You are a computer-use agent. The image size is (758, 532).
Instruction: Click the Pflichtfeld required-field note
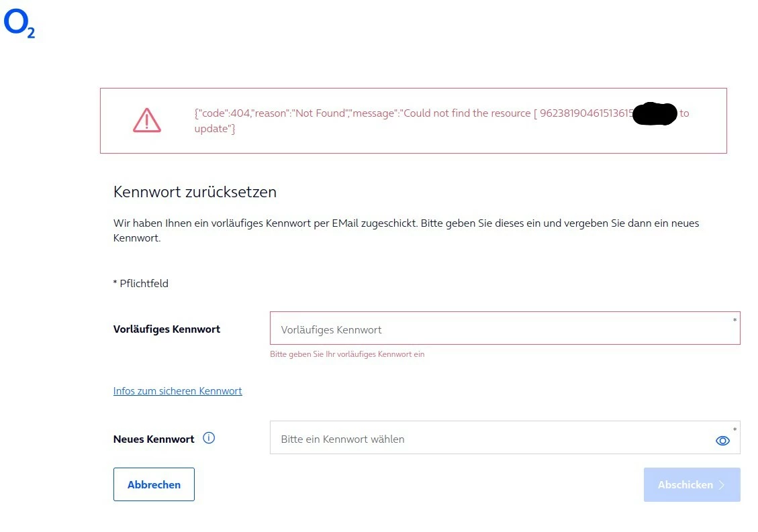tap(141, 284)
